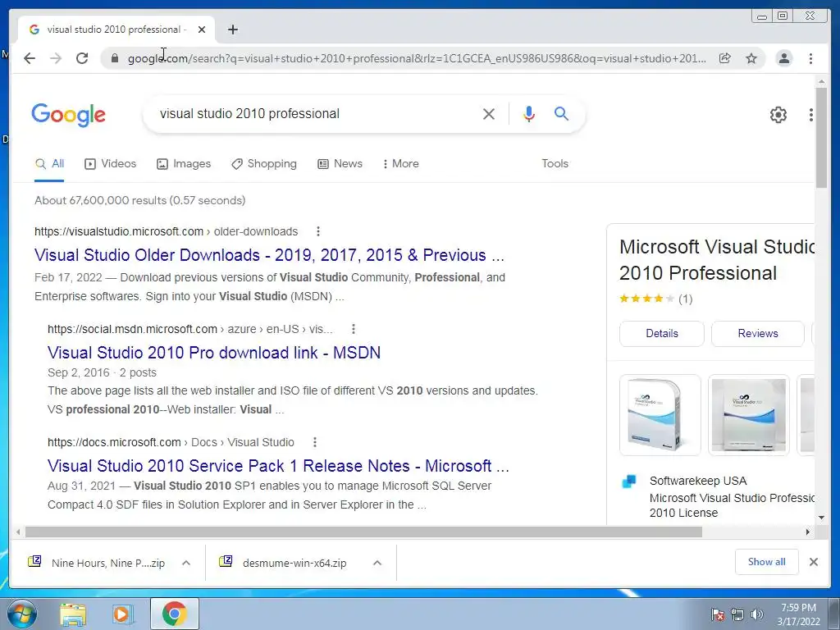Close the visual studio 2010 professional tab

point(202,30)
